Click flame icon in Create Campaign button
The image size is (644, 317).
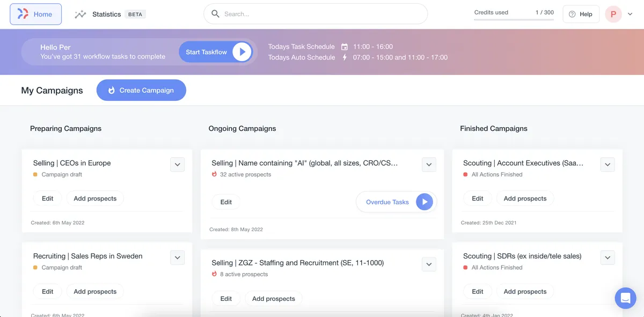pos(112,90)
